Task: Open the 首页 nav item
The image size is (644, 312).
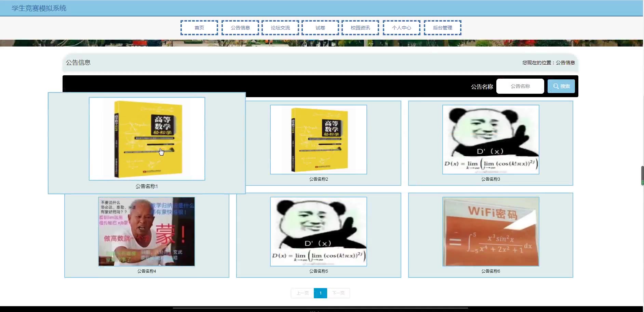Action: tap(199, 28)
